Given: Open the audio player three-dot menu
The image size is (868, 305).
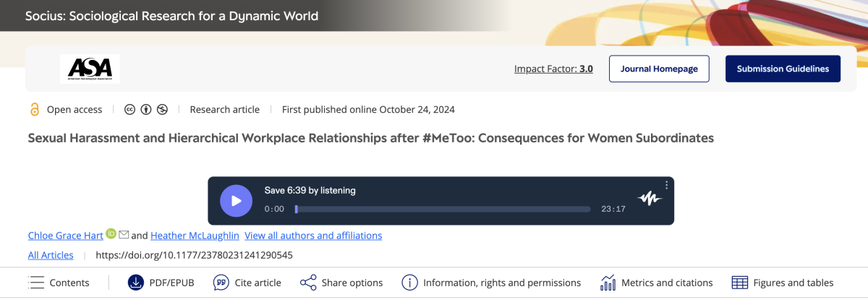Looking at the screenshot, I should coord(666,185).
